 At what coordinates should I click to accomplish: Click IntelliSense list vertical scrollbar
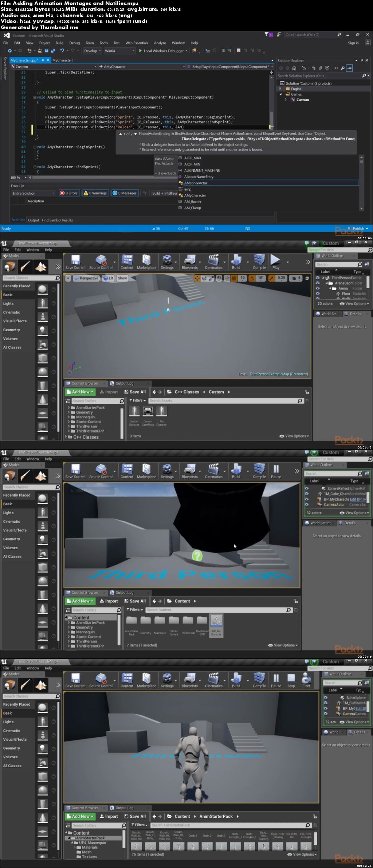click(361, 183)
